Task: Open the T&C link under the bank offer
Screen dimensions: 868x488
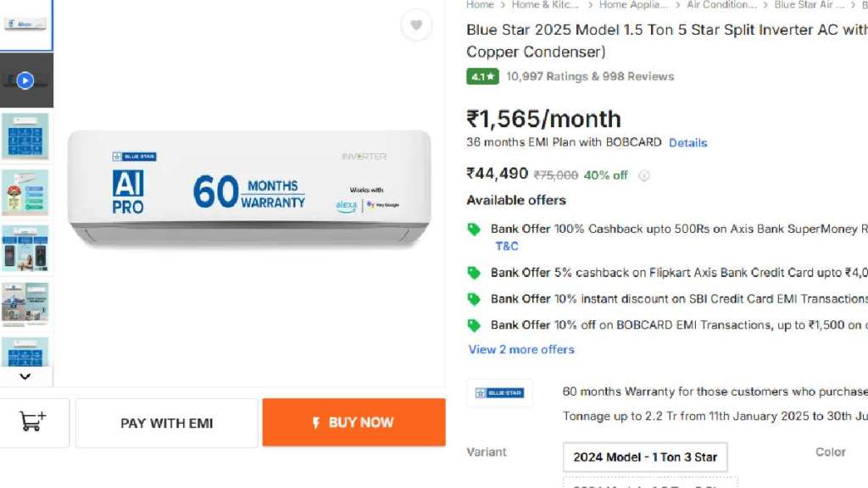Action: [507, 247]
